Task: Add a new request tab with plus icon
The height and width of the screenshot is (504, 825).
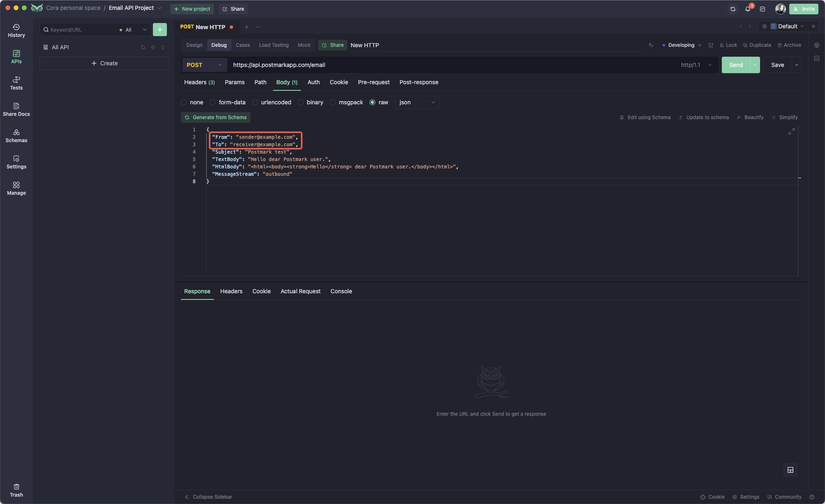Action: (247, 27)
